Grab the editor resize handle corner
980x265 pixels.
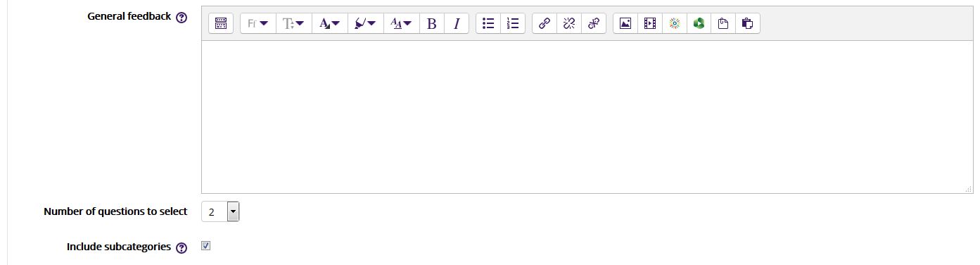[x=969, y=189]
